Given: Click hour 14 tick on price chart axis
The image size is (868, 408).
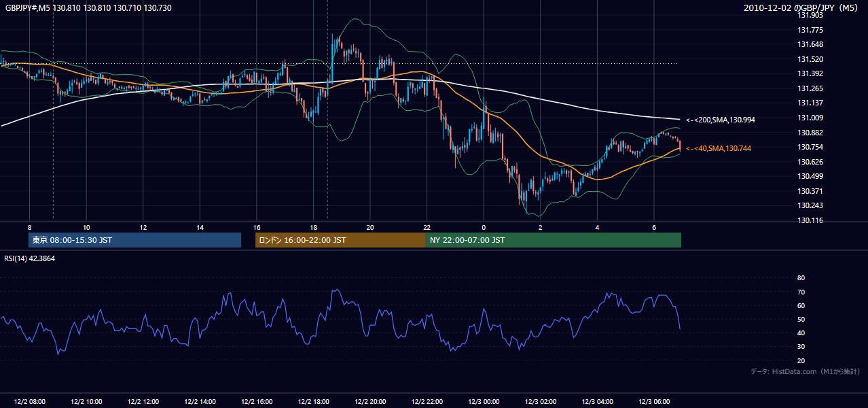Looking at the screenshot, I should [x=200, y=227].
